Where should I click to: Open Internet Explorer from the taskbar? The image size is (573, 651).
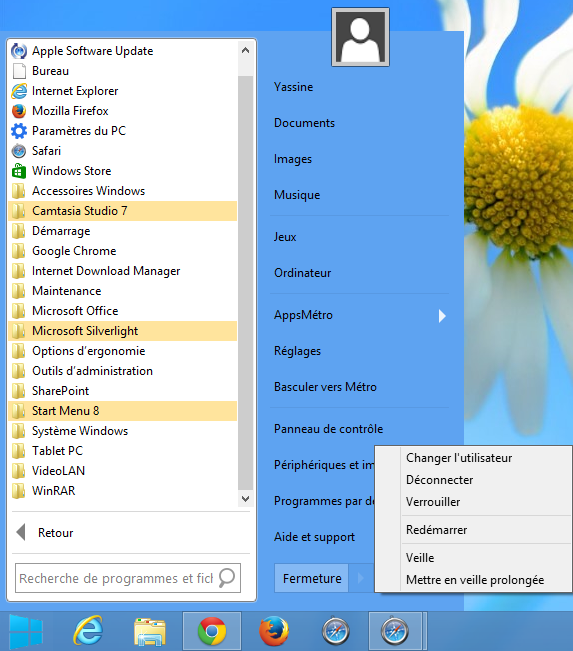(x=88, y=631)
